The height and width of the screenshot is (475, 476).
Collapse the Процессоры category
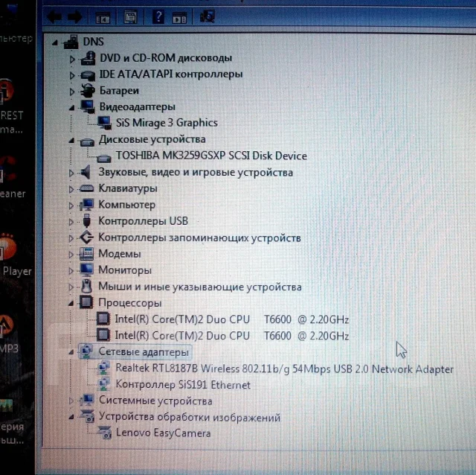[71, 303]
